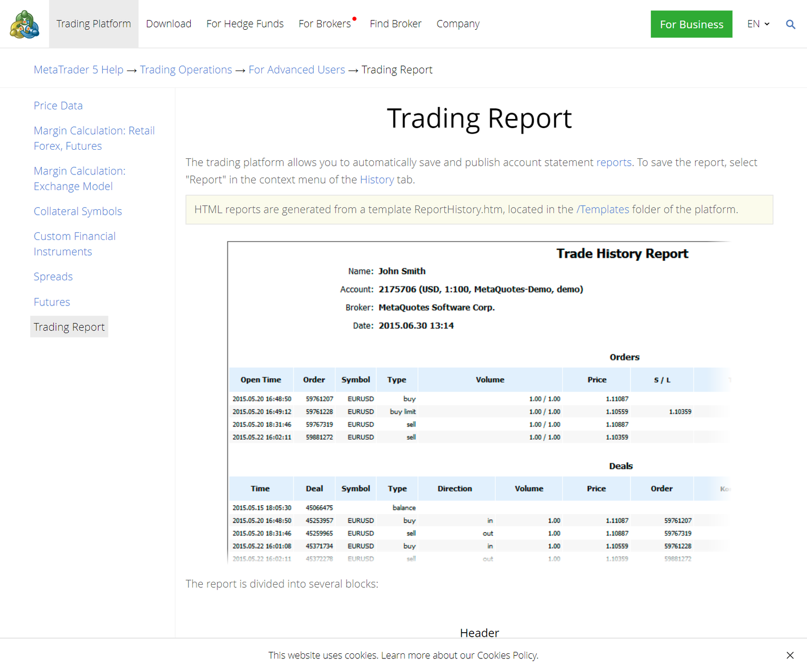Click the MetaTrader logo icon

point(24,24)
